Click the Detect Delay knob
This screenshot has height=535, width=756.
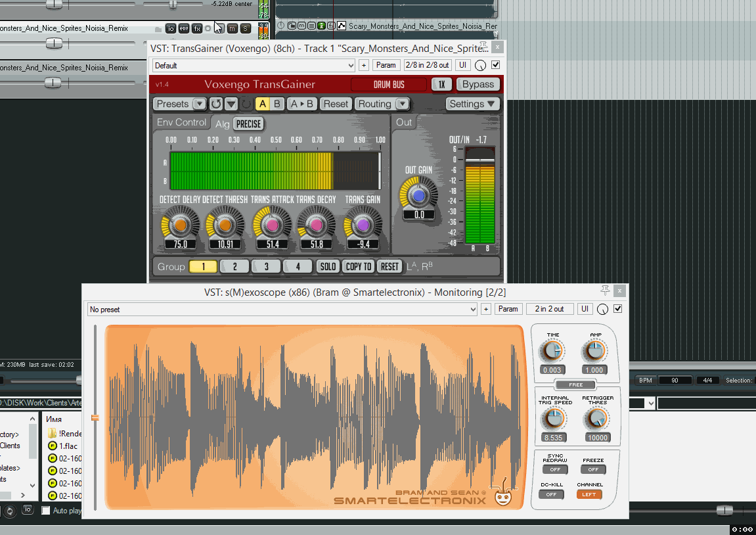(181, 225)
